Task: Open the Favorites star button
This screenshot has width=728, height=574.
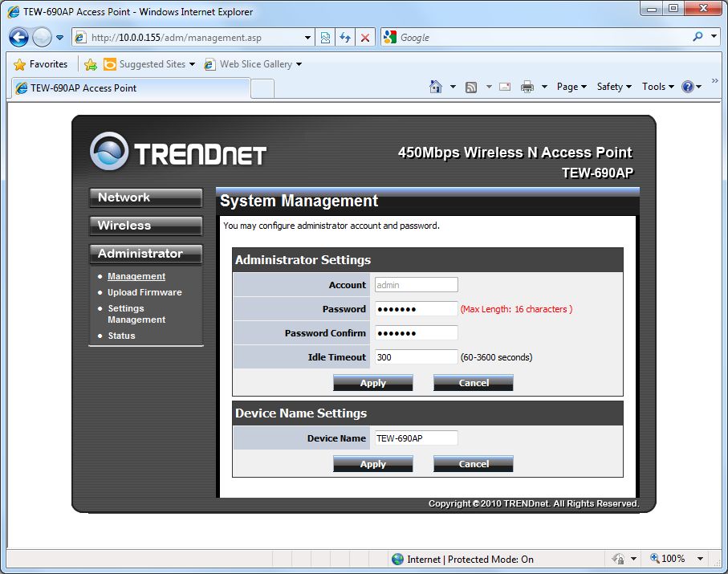Action: point(40,64)
